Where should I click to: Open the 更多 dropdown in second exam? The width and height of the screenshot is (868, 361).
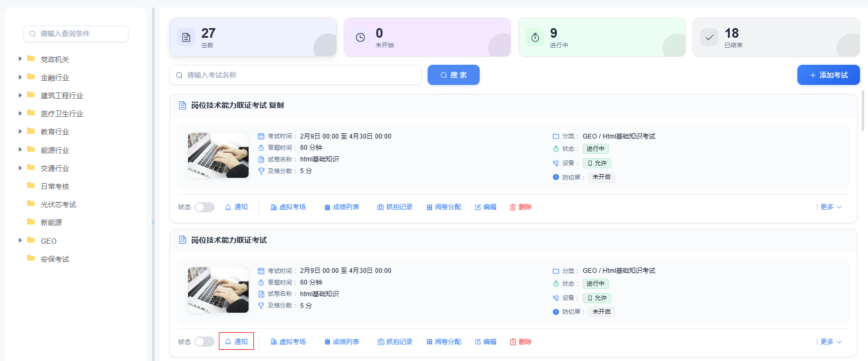pos(829,342)
